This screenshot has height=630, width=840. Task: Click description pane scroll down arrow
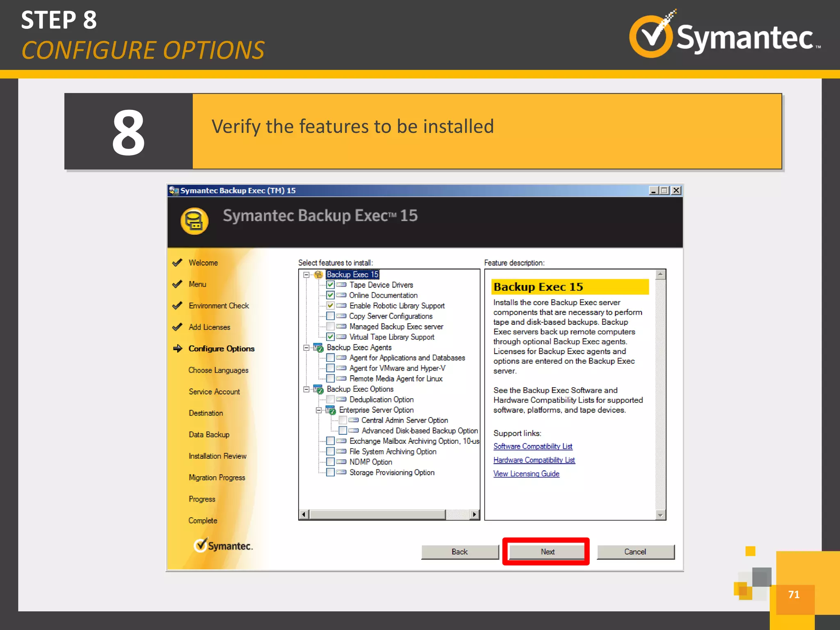660,515
